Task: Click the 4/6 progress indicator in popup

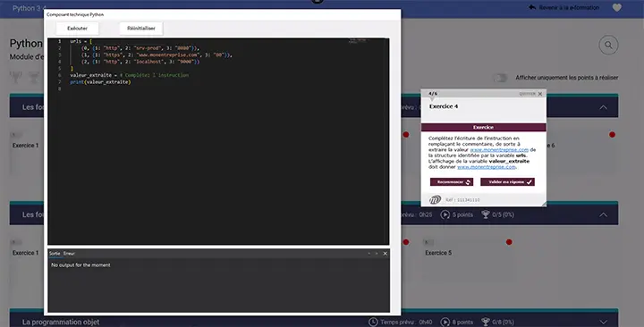Action: 433,94
